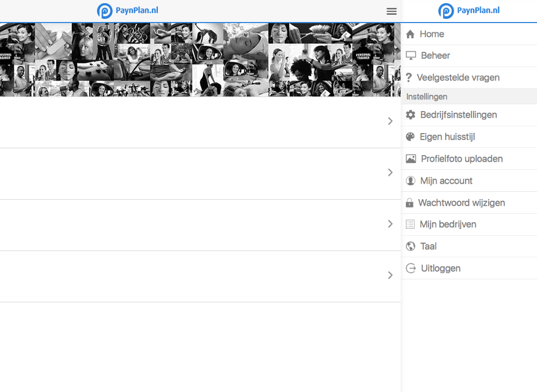Click the photo collage banner
537x392 pixels.
click(x=200, y=60)
